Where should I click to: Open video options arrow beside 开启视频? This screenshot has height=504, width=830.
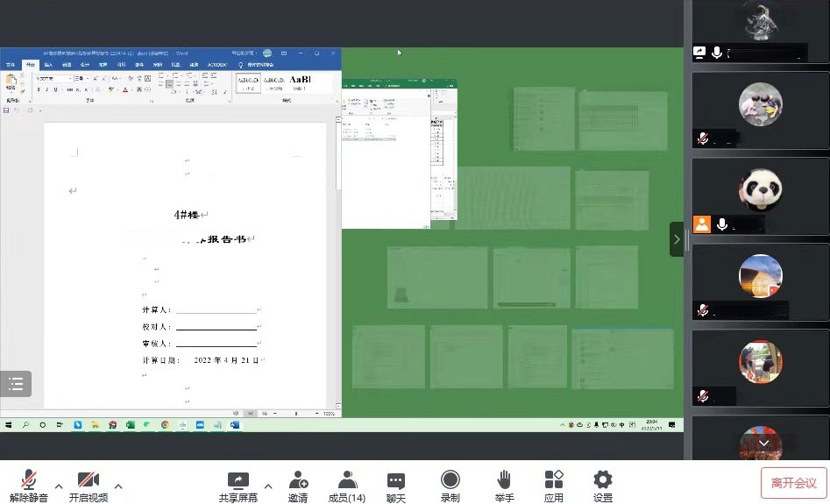point(118,486)
